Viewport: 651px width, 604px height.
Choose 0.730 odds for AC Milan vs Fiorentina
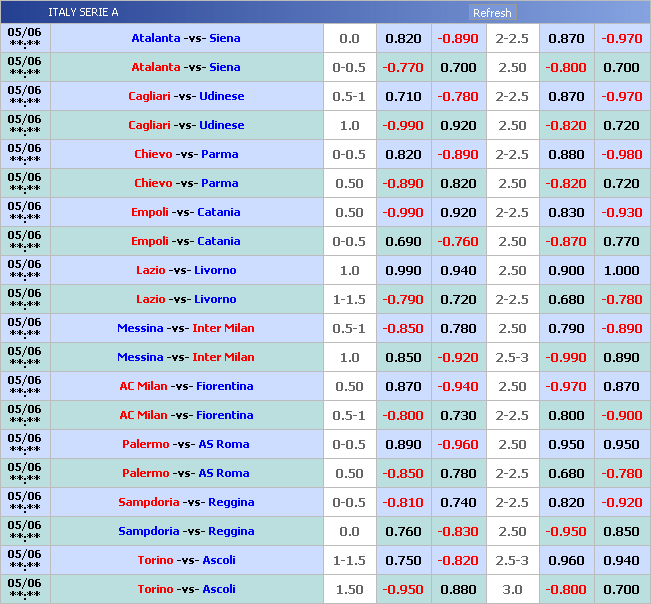(x=458, y=415)
